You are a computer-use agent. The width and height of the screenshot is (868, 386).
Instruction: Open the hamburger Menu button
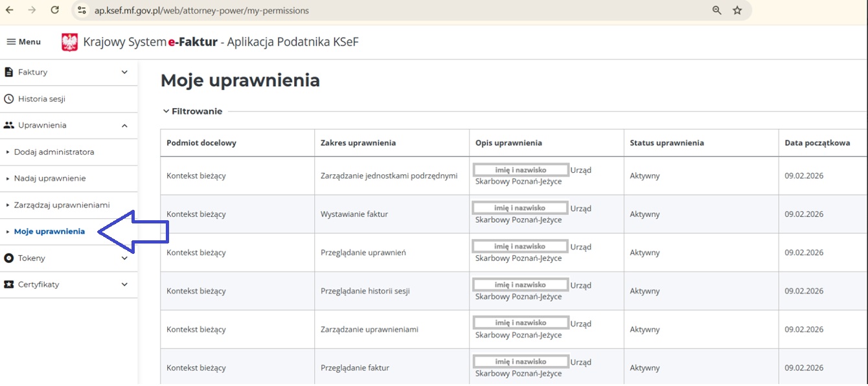click(23, 42)
